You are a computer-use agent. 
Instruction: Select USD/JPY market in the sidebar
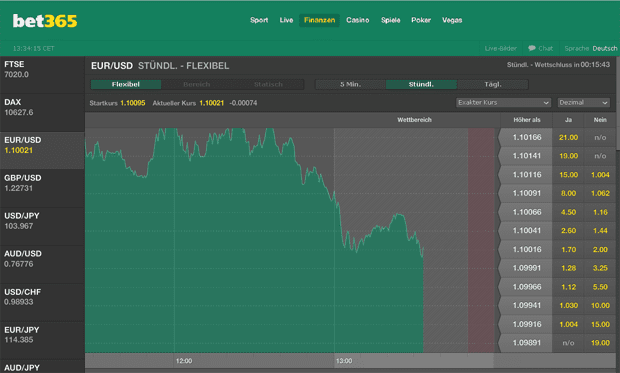[42, 227]
